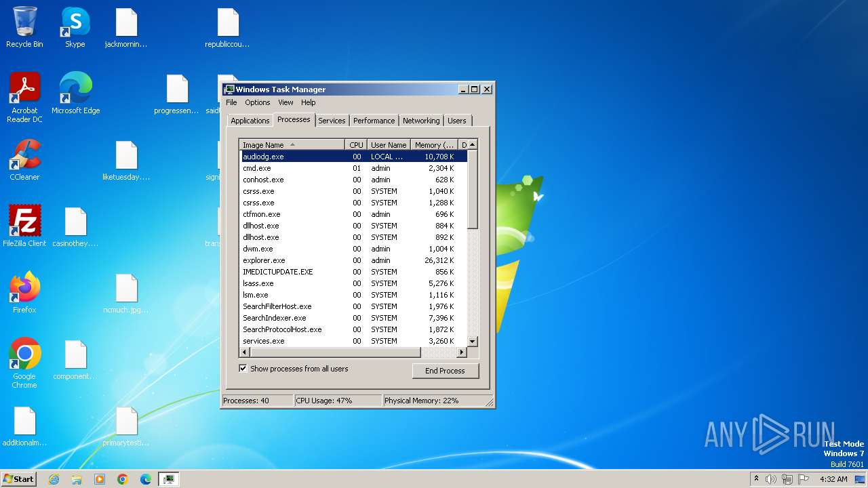Image resolution: width=868 pixels, height=488 pixels.
Task: Sort by Image Name column header
Action: (x=292, y=145)
